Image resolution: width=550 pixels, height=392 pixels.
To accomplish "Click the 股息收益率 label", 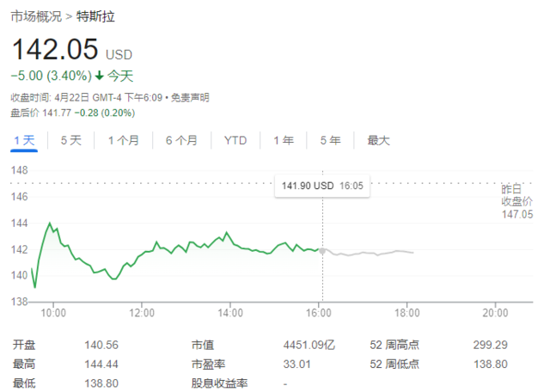I will (x=220, y=383).
